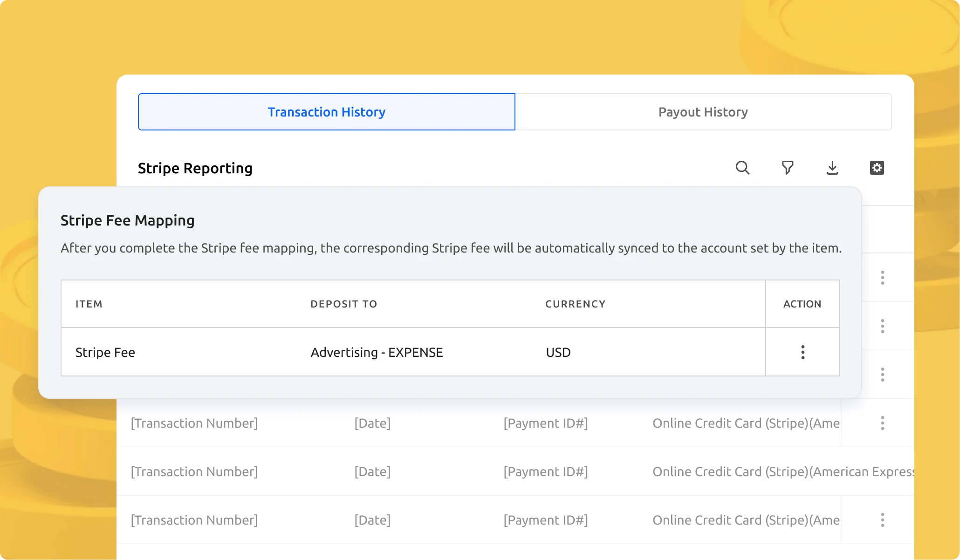This screenshot has width=960, height=560.
Task: Click the Online Credit Card (Stripe)(American Express cell
Action: tap(783, 471)
